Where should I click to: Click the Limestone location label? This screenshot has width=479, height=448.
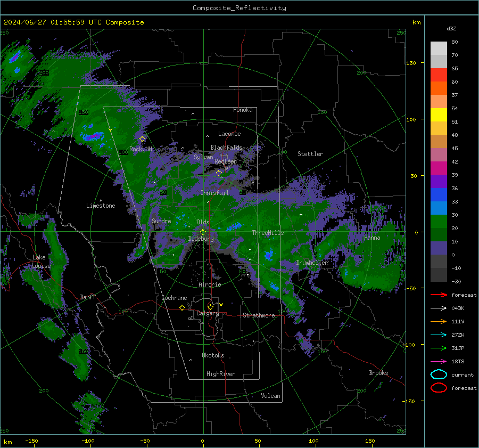pyautogui.click(x=101, y=206)
